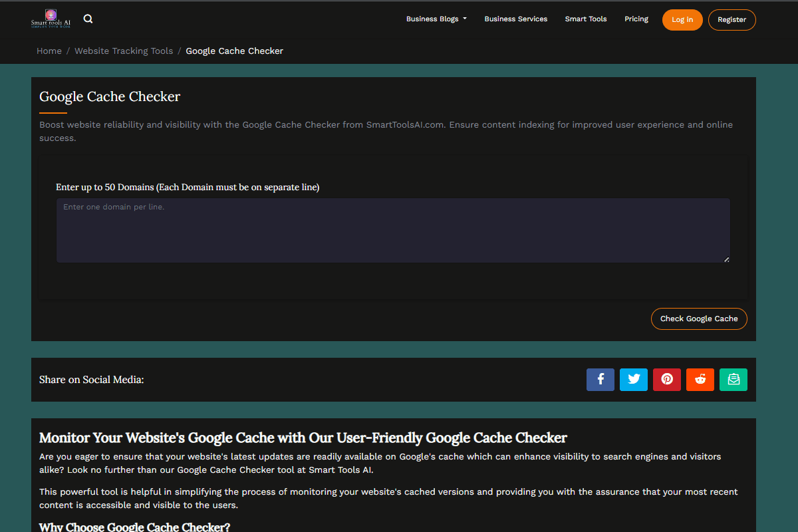Share page on Facebook
Viewport: 798px width, 532px height.
[x=600, y=379]
